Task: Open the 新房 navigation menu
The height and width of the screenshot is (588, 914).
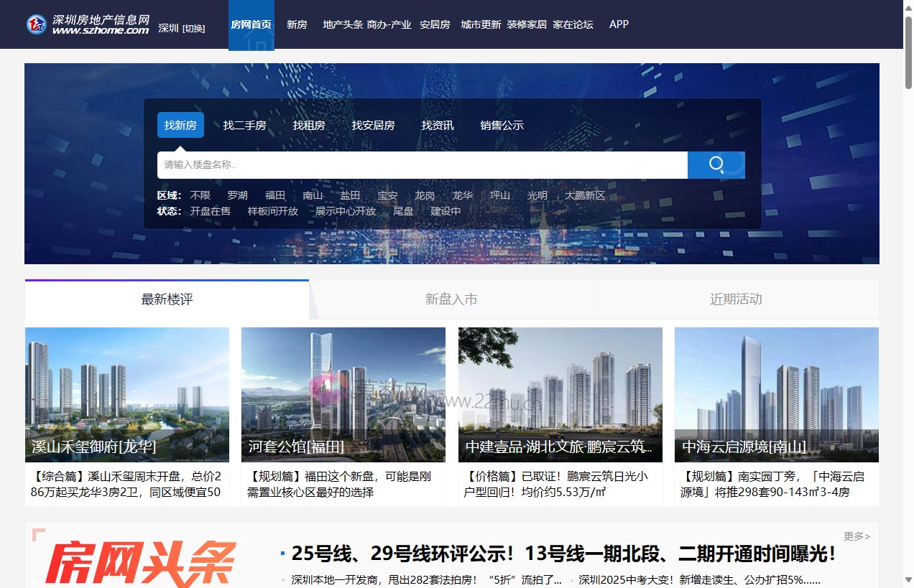Action: 297,24
